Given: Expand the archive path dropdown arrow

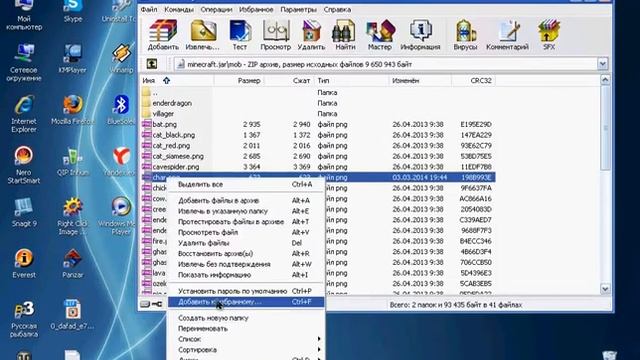Looking at the screenshot, I should 602,64.
